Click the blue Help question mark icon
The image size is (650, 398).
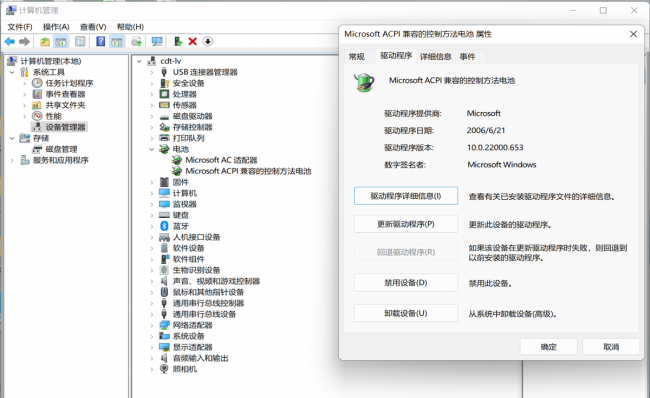[x=100, y=41]
